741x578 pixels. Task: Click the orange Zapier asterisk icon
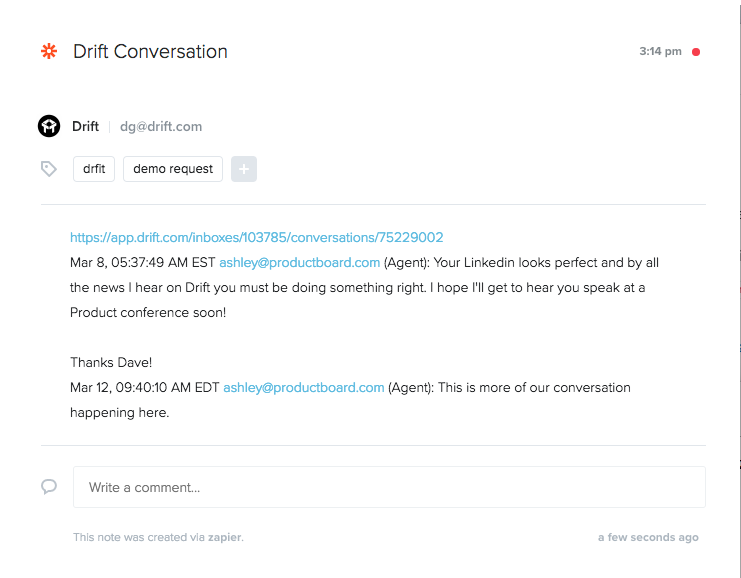49,51
